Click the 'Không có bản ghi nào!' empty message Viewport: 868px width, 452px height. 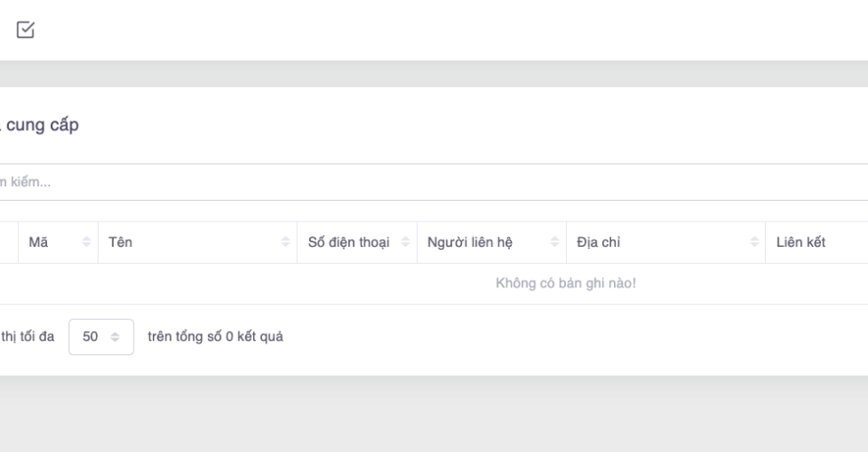[565, 284]
